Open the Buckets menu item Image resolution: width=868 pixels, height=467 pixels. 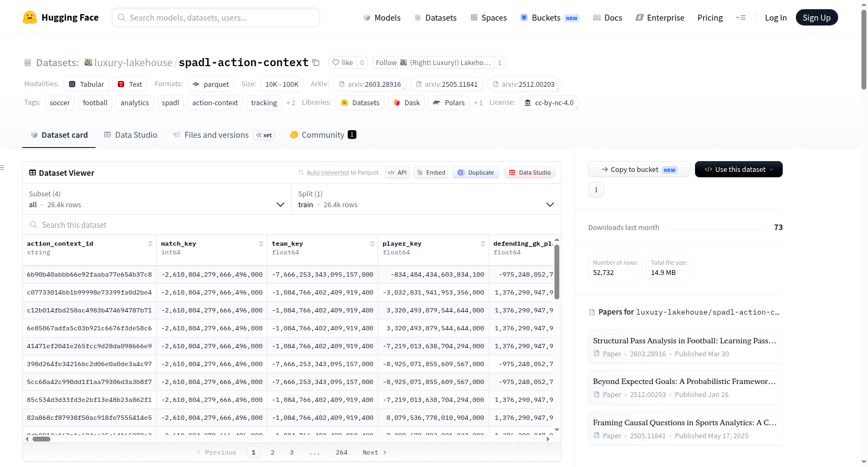[550, 17]
